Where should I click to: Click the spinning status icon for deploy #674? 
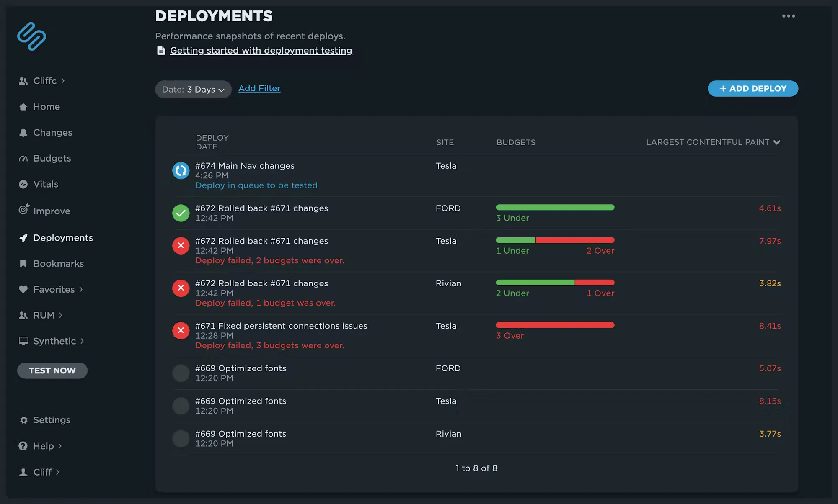[x=181, y=170]
